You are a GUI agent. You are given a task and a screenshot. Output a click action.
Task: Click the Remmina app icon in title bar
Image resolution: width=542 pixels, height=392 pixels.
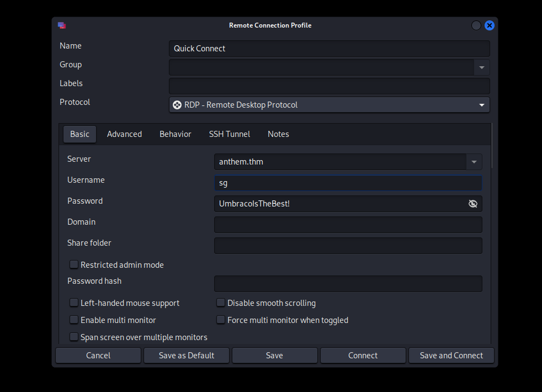62,25
